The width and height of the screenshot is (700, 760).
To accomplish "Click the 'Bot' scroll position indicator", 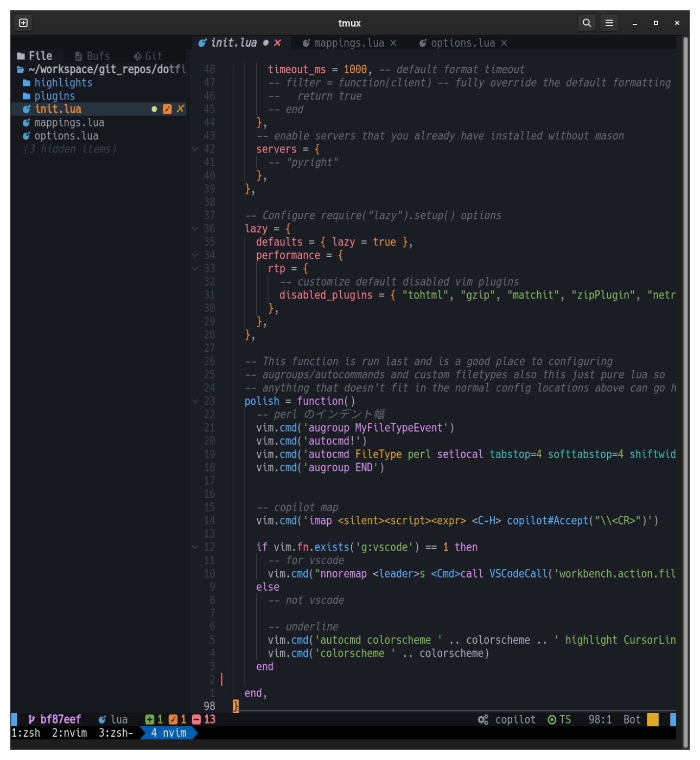I will [632, 720].
